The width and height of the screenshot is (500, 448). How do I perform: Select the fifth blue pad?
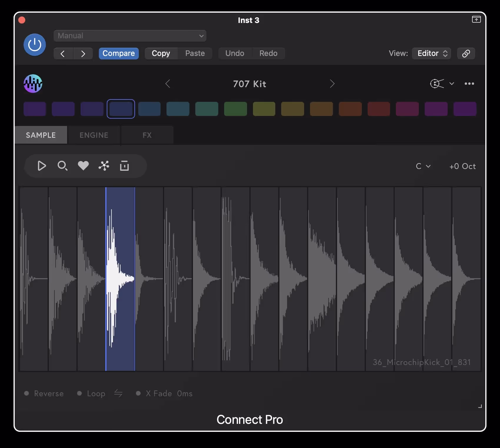point(149,109)
